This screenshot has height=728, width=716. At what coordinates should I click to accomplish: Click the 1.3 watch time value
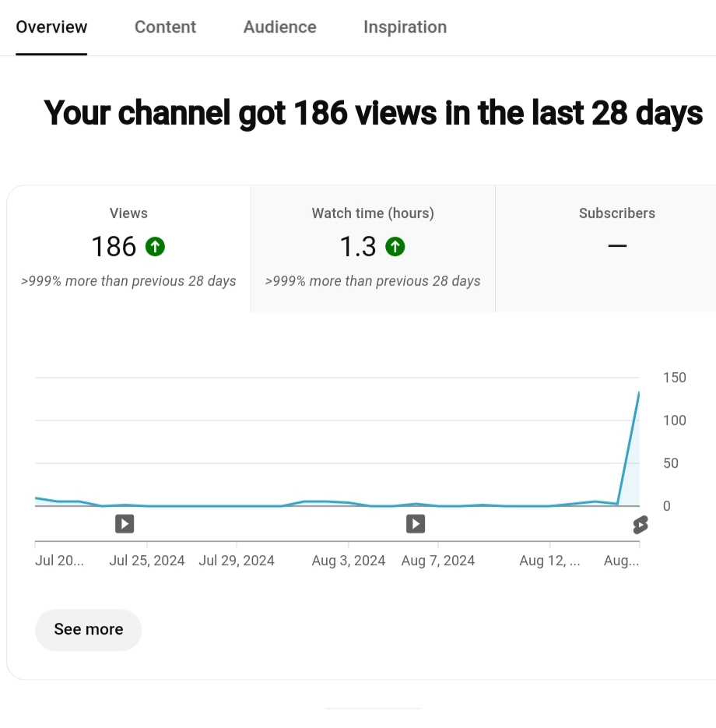pos(358,246)
